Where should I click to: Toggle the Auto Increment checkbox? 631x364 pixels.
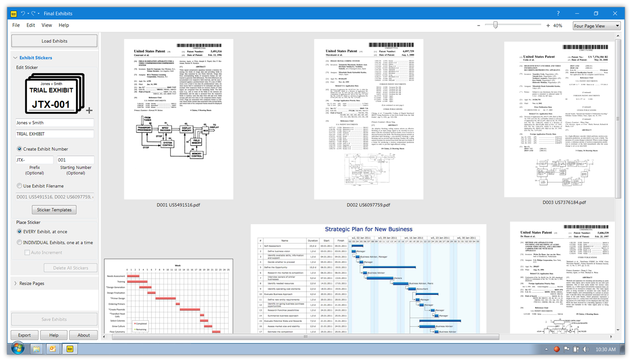[x=27, y=253]
